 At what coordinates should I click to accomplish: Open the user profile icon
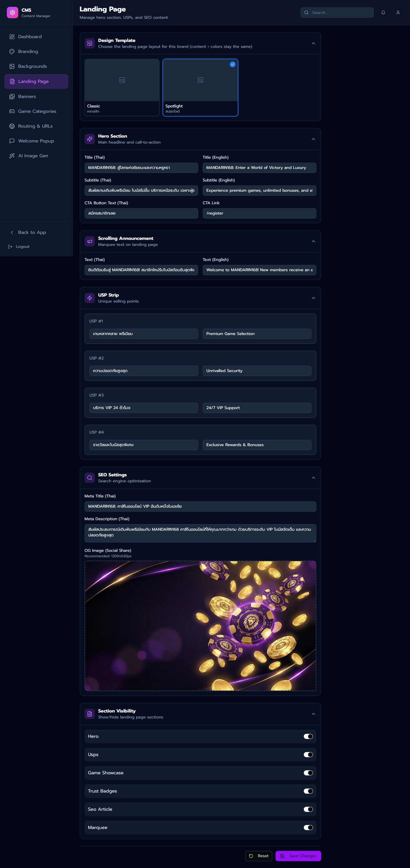pos(398,13)
